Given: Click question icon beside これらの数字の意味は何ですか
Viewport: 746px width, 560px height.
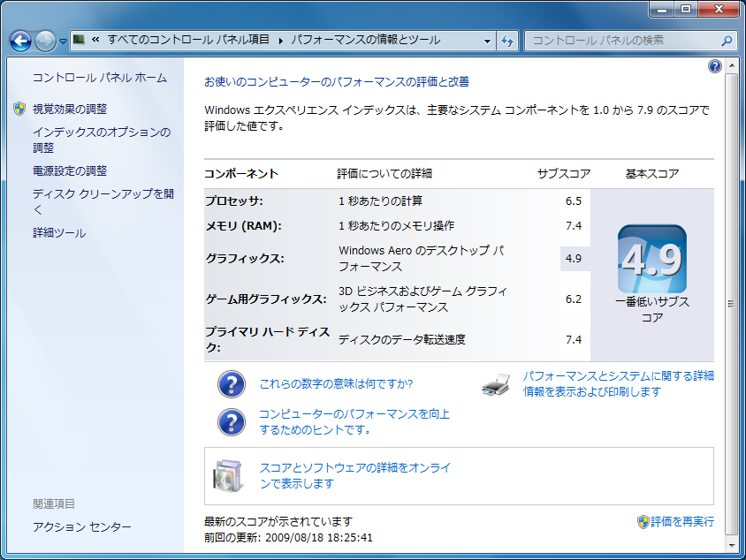Looking at the screenshot, I should tap(232, 384).
